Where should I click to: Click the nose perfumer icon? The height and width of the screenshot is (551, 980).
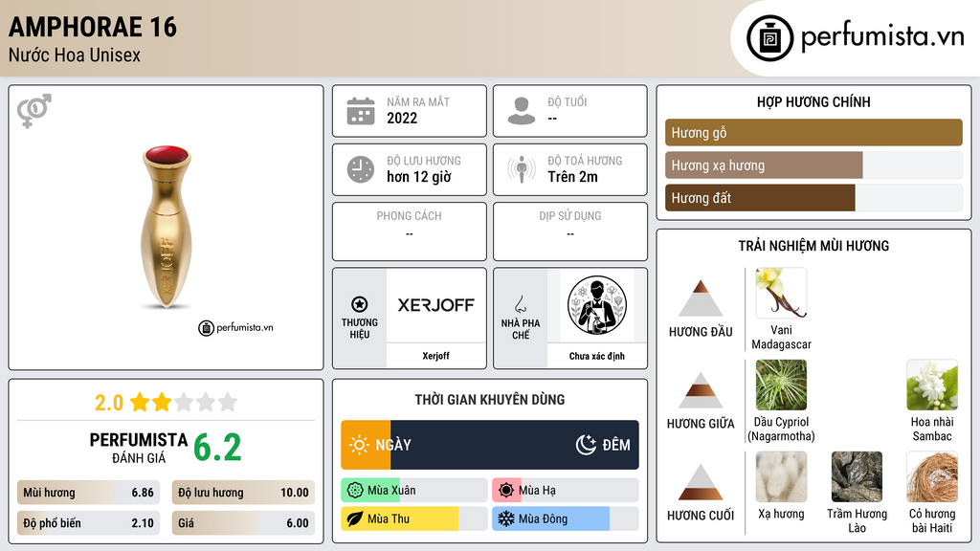(x=520, y=303)
